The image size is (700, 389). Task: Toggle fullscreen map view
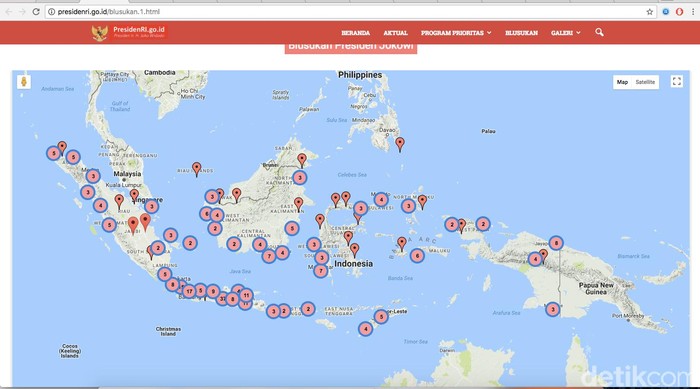[x=676, y=81]
